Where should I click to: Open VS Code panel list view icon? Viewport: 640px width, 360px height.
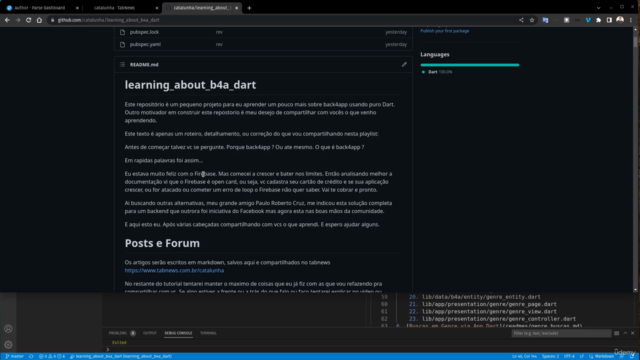click(616, 333)
